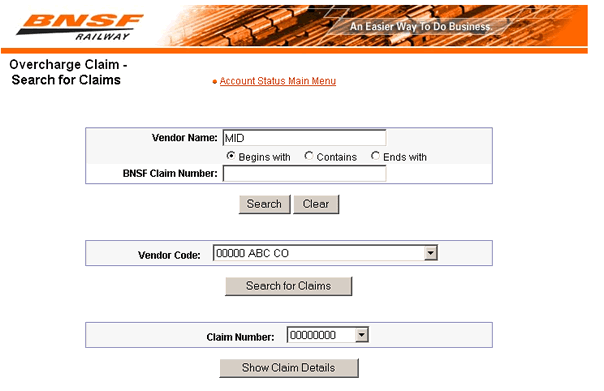Open the Vendor Code dropdown arrow

(x=430, y=253)
